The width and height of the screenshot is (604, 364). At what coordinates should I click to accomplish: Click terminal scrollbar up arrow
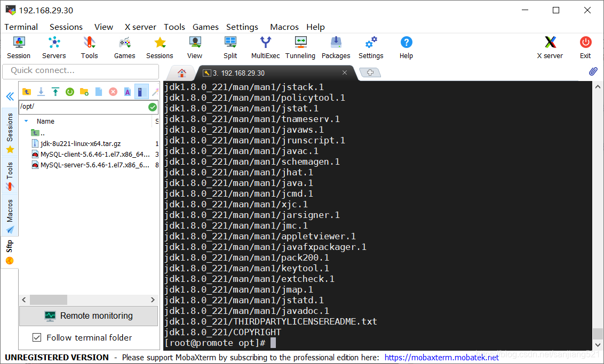click(x=598, y=86)
